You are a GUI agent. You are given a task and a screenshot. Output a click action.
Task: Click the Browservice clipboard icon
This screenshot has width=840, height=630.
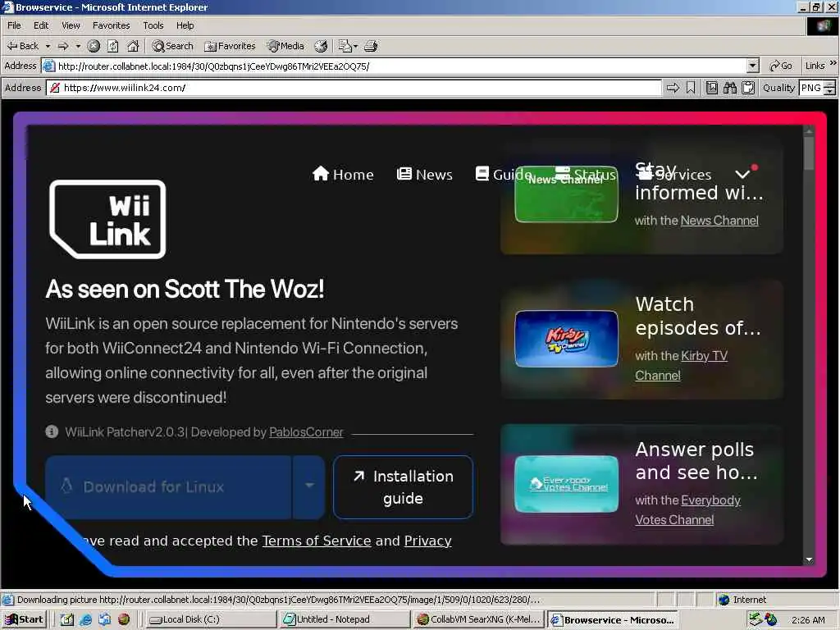[x=748, y=88]
